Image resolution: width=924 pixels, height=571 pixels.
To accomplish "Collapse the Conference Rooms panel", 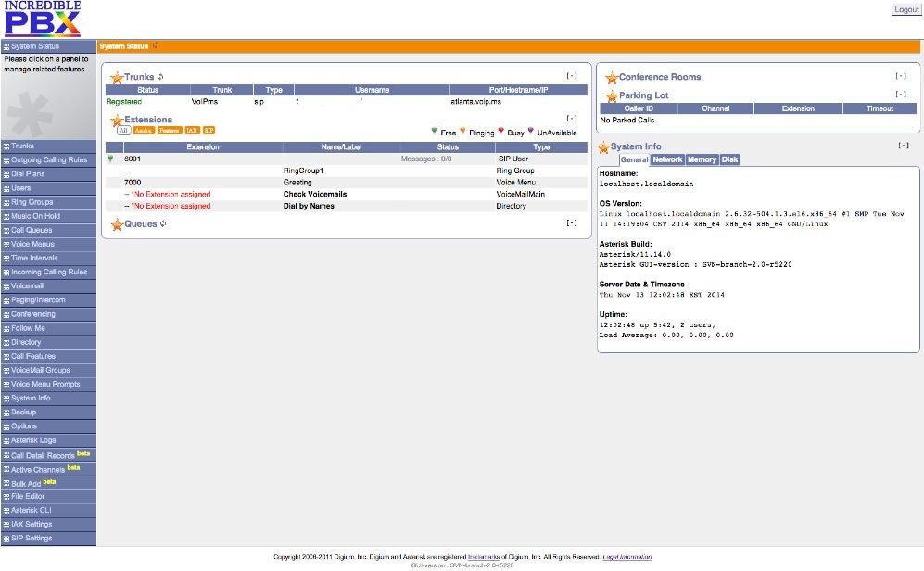I will click(901, 76).
